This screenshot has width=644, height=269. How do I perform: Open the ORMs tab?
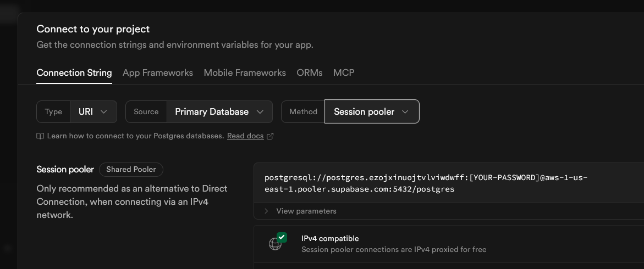coord(310,72)
